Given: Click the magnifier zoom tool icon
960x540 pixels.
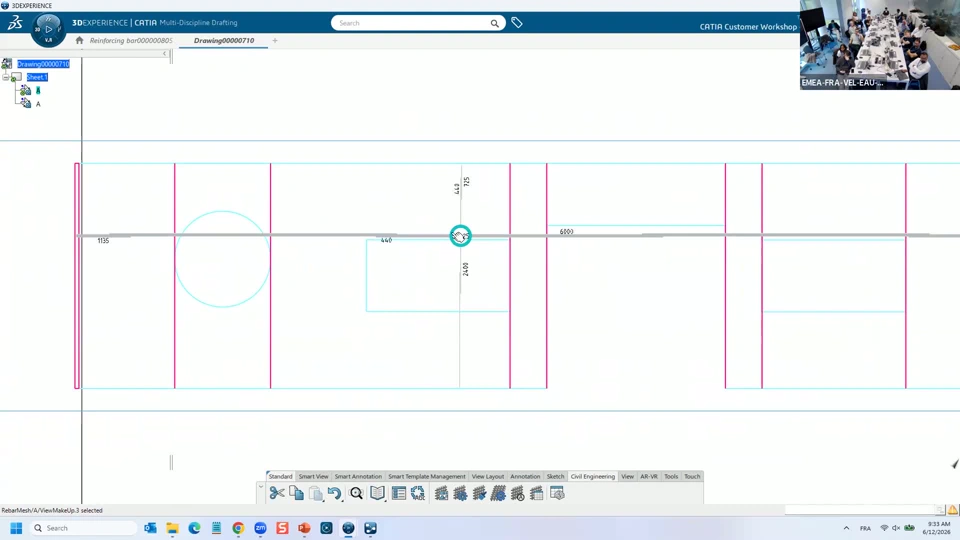Looking at the screenshot, I should (x=356, y=493).
